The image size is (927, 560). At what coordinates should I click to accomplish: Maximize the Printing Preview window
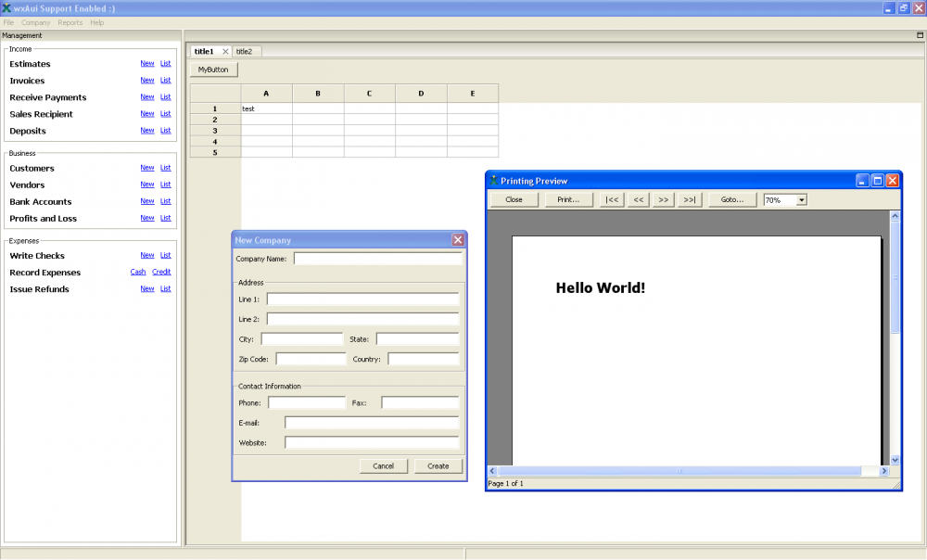(877, 181)
